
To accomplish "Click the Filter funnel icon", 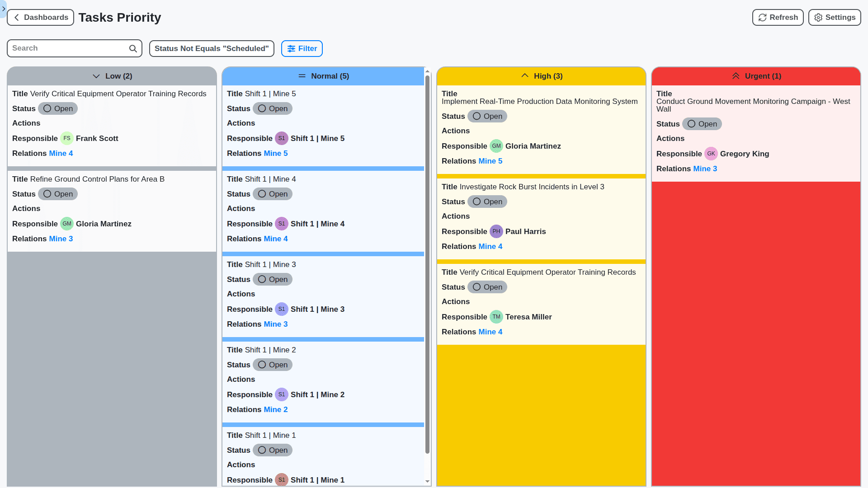I will click(x=292, y=48).
